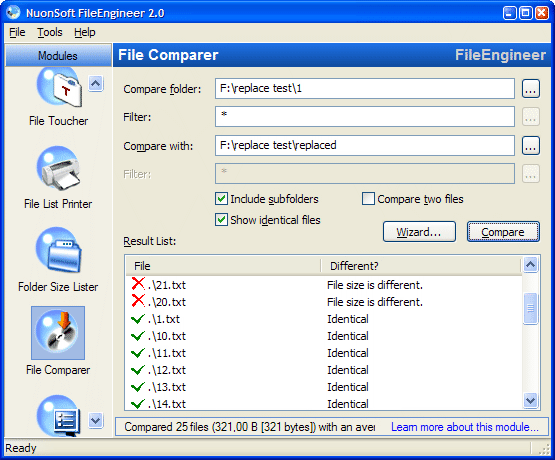555x460 pixels.
Task: Browse for the Compare folder path
Action: pos(531,88)
